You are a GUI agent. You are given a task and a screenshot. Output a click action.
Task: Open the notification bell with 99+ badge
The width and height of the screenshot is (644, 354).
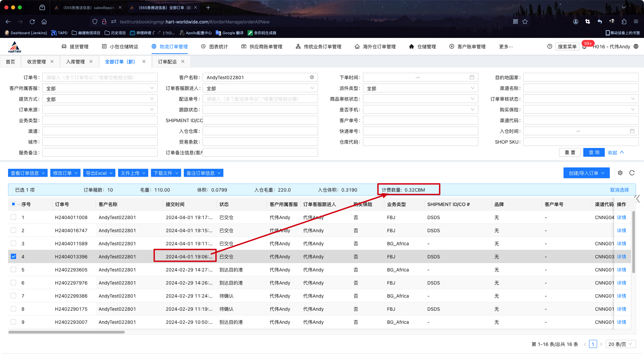click(x=585, y=47)
